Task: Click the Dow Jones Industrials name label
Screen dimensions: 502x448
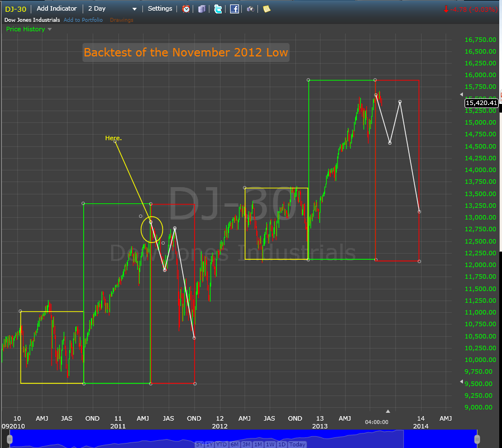Action: tap(32, 20)
